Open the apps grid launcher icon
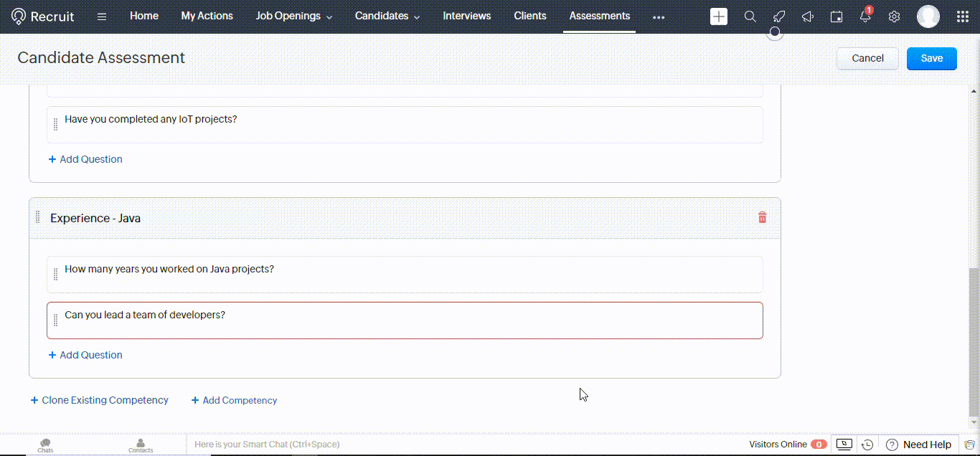 pos(963,16)
